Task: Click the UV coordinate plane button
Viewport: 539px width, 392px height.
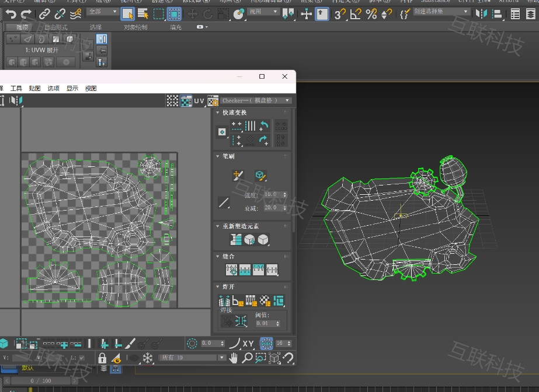Action: pyautogui.click(x=199, y=101)
